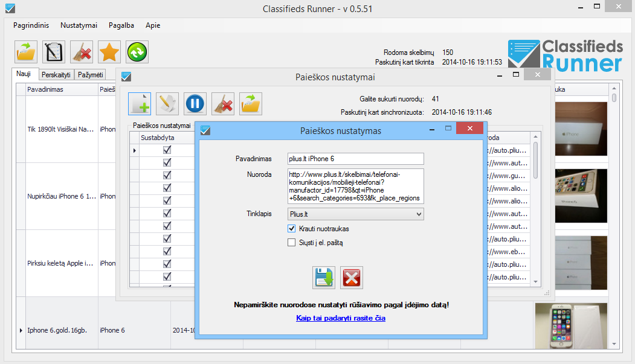Toggle the seventh Sustabdyta checkbox row

coord(167,226)
